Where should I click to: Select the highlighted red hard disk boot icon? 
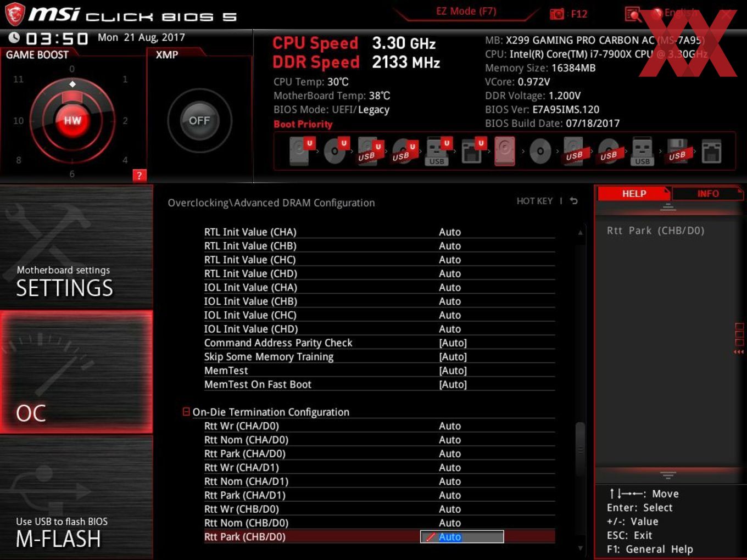click(x=505, y=151)
